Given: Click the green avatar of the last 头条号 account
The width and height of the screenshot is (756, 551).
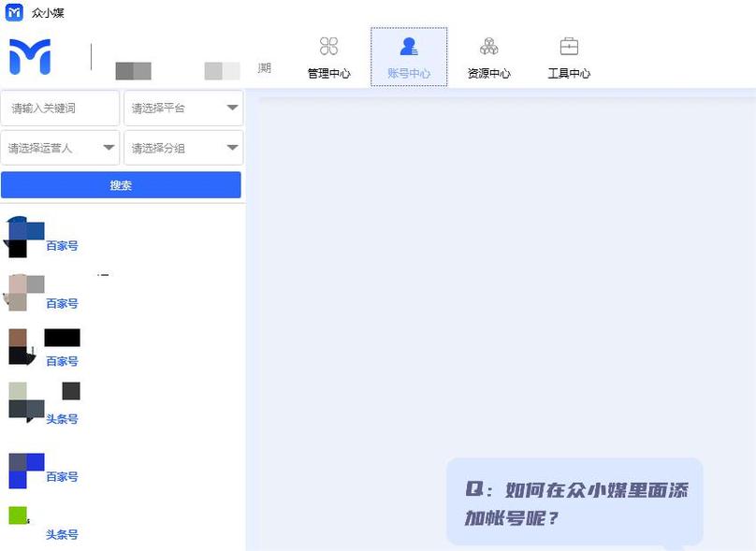Looking at the screenshot, I should 17,515.
